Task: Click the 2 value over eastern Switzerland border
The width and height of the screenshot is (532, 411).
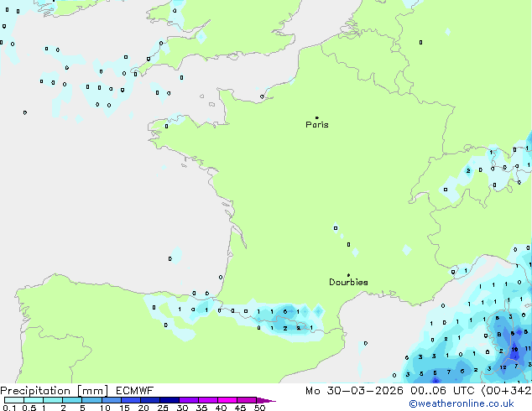Action: click(x=468, y=170)
